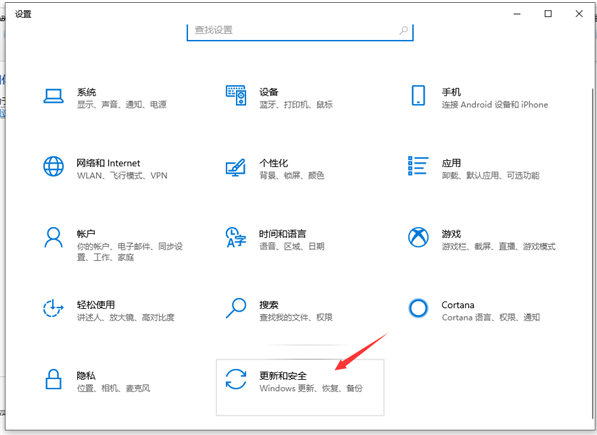Click description 连接 Android 设备和 iPhone
Screen dimensions: 597x435
[495, 104]
